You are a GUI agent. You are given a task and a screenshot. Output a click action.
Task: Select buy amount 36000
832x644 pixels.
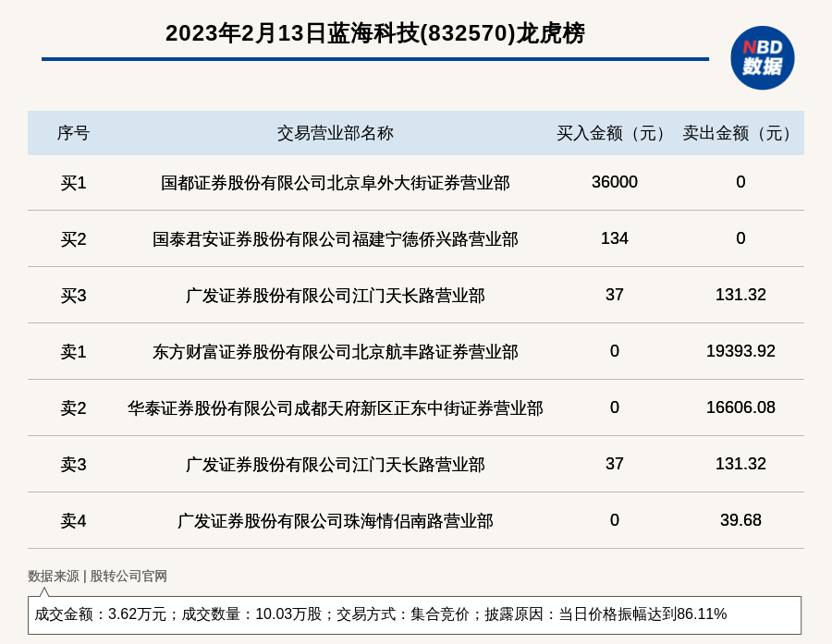615,182
